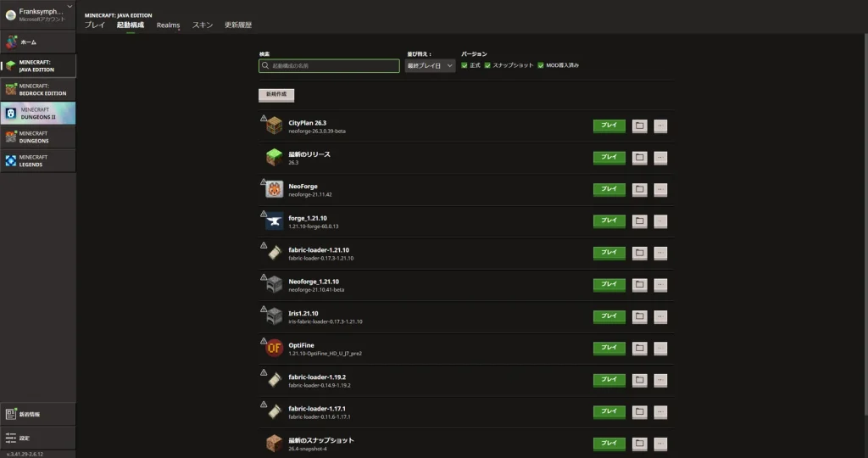Play the CityPlan 26.3 installation

(x=609, y=126)
